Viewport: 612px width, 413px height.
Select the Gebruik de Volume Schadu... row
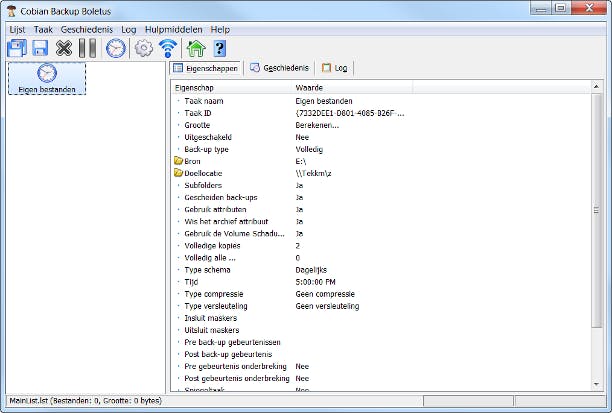click(x=382, y=234)
